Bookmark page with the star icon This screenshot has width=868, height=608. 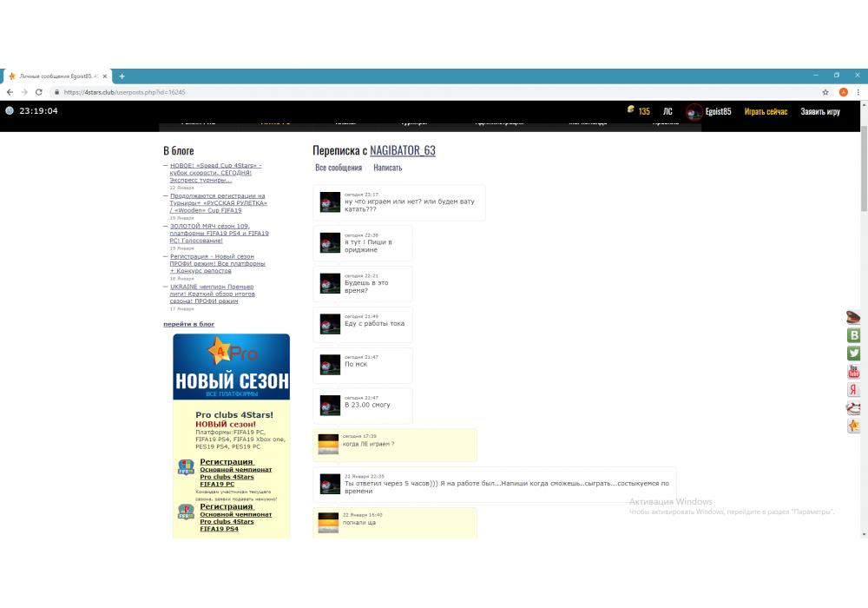pyautogui.click(x=825, y=92)
